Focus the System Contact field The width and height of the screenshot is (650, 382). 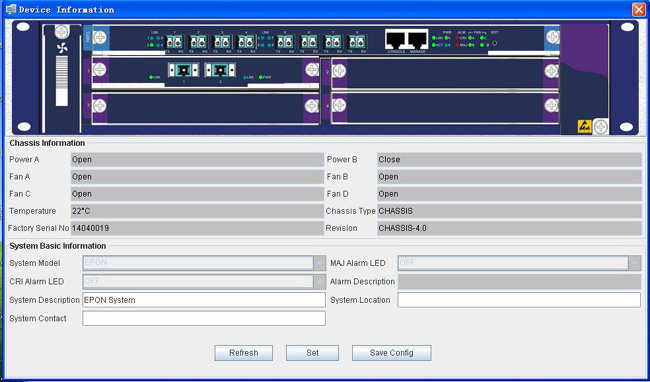pyautogui.click(x=204, y=318)
